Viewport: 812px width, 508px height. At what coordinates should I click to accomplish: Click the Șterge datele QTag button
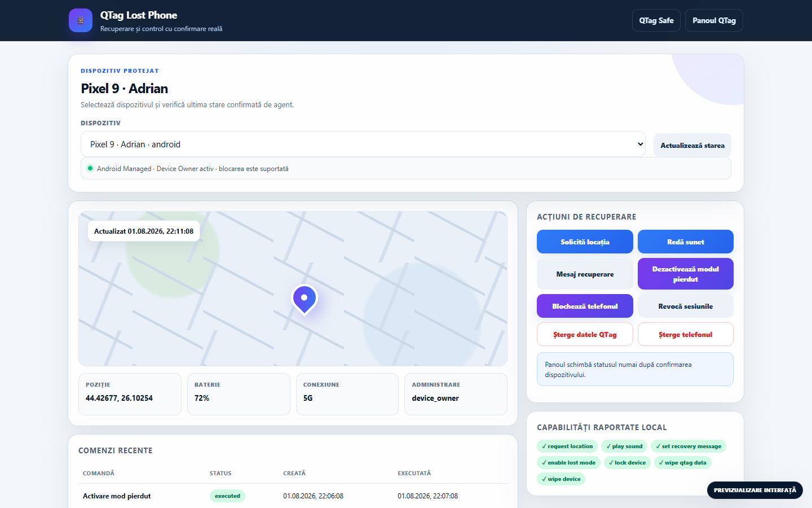(x=585, y=334)
